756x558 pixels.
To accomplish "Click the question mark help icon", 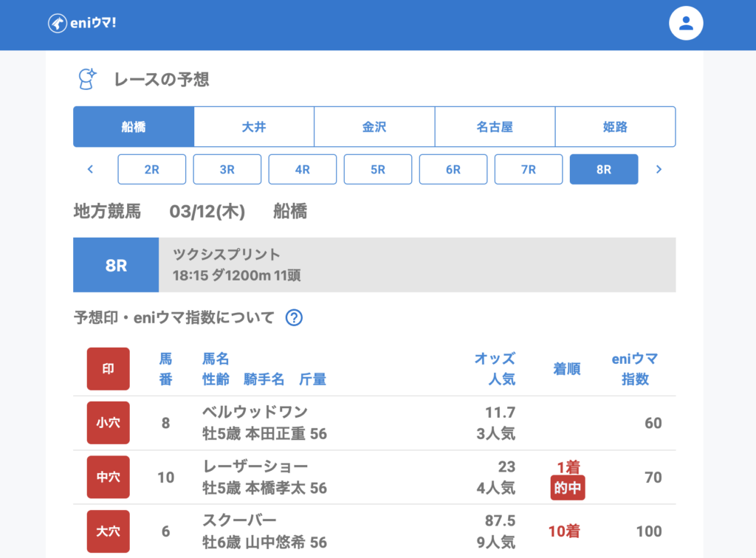I will (x=294, y=318).
